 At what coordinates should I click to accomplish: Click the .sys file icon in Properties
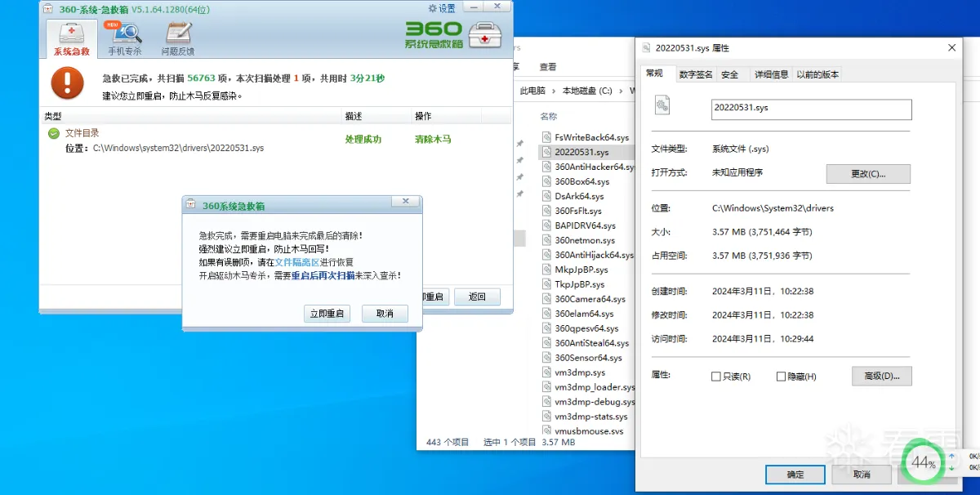662,105
